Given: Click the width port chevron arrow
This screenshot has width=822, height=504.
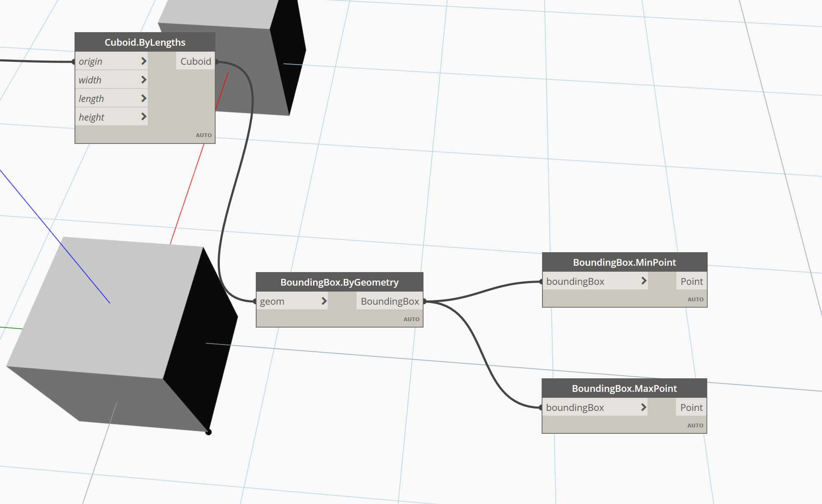Looking at the screenshot, I should click(144, 80).
